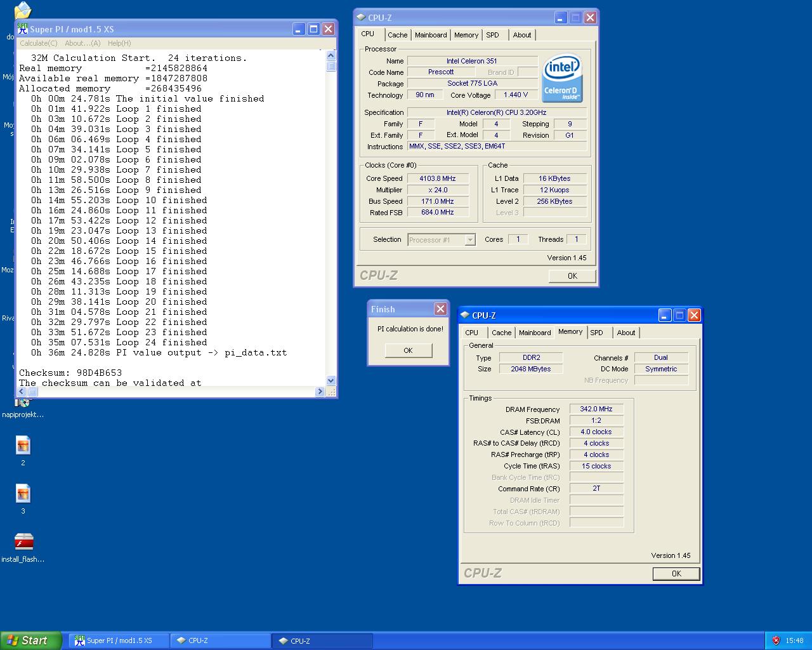Click taskbar clock showing 15:48
The height and width of the screenshot is (650, 812).
pos(794,641)
